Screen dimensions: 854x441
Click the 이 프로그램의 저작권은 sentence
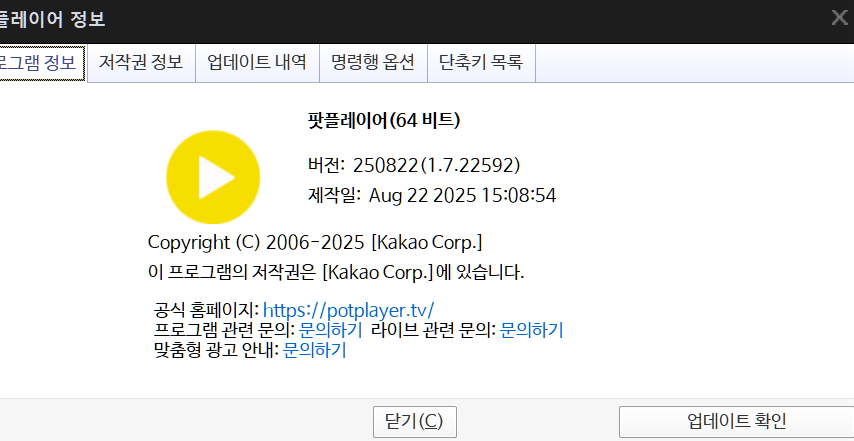click(336, 272)
